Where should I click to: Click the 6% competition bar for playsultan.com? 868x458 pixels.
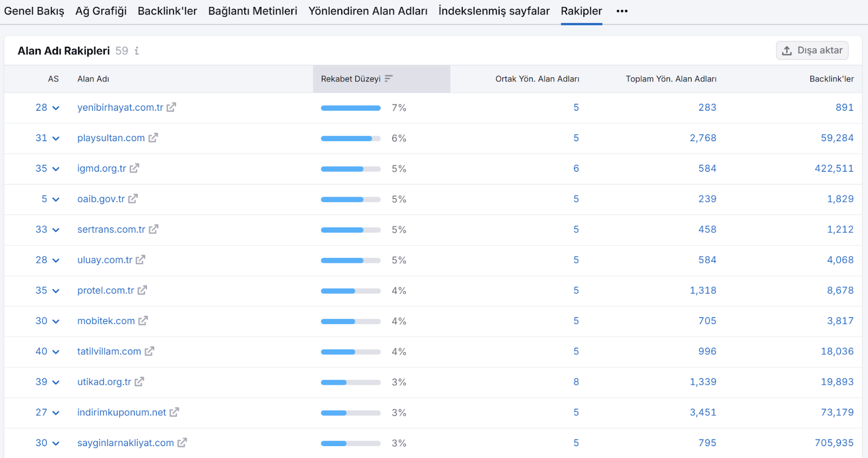(x=350, y=138)
